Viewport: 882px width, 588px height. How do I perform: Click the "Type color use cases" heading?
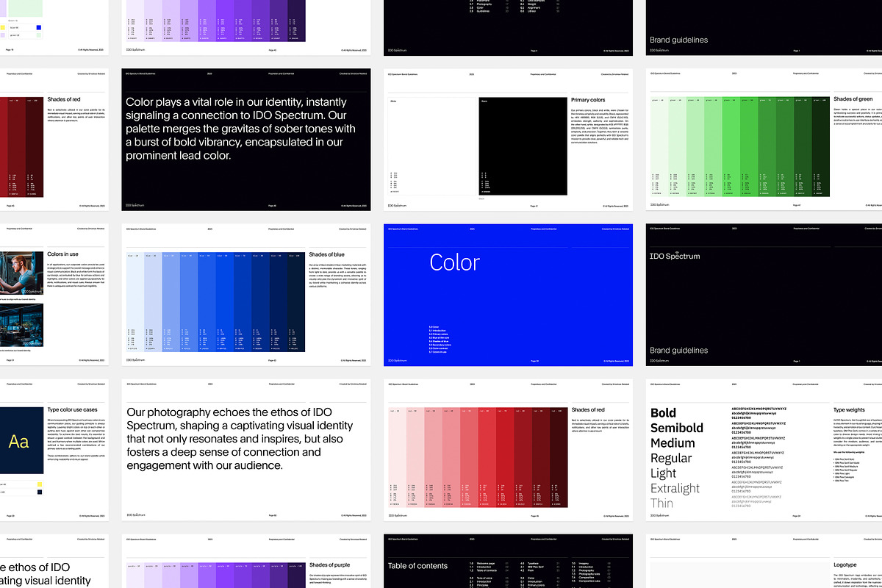point(72,409)
